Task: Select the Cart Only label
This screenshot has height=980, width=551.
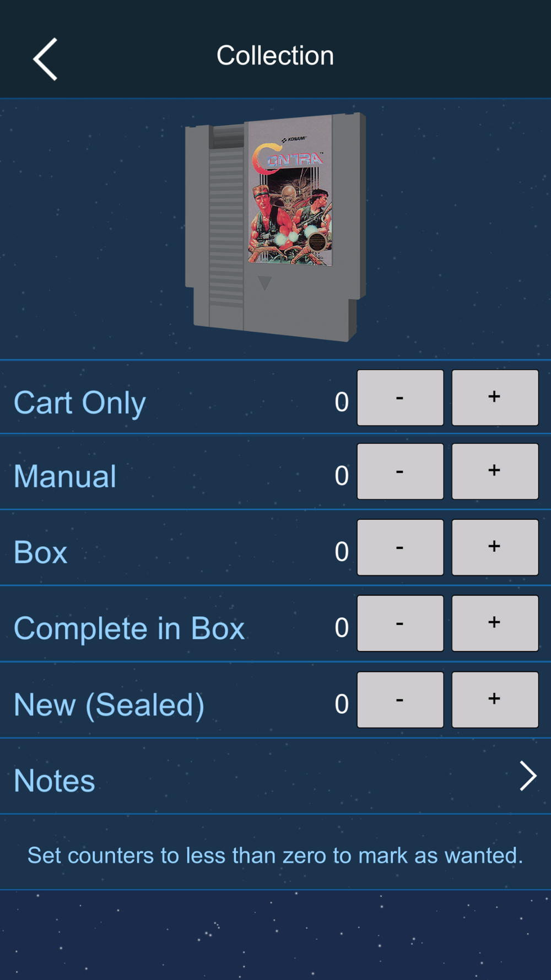Action: click(80, 403)
